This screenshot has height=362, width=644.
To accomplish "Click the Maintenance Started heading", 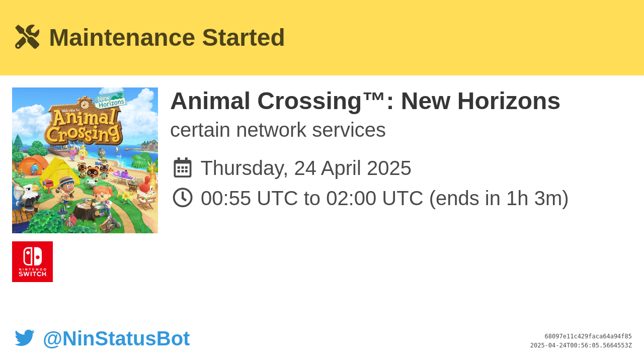I will [x=167, y=38].
